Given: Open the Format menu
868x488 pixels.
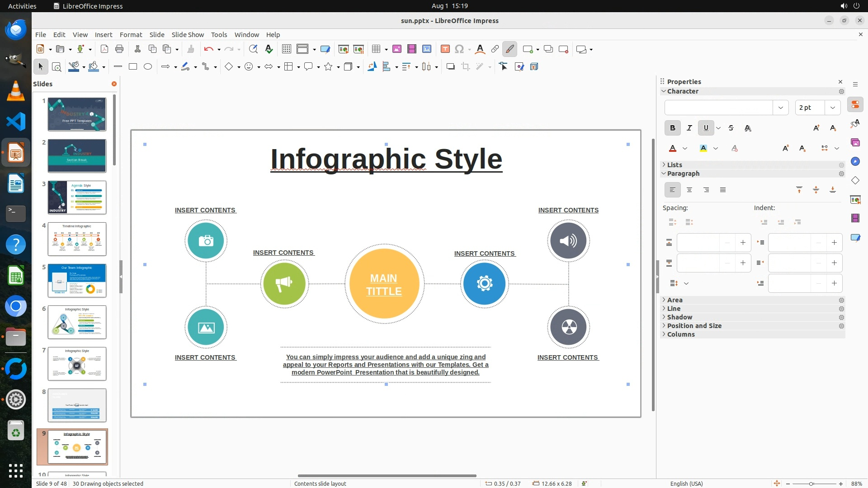Looking at the screenshot, I should point(131,35).
